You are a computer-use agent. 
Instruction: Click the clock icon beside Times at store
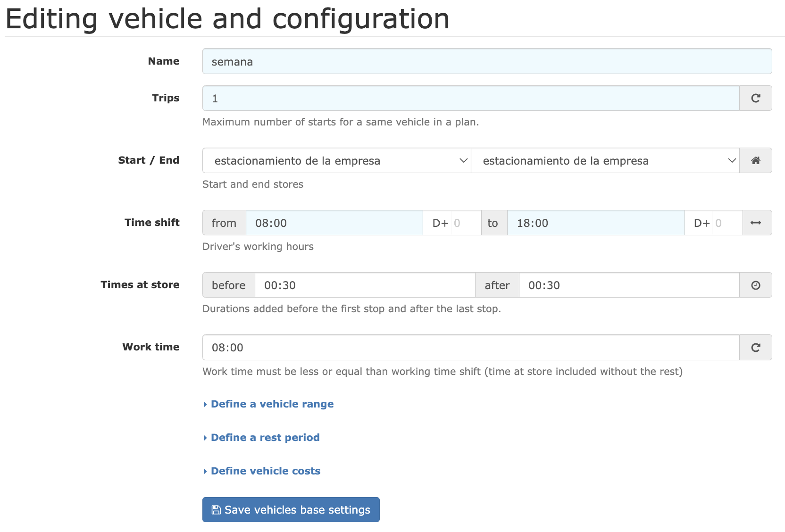pyautogui.click(x=755, y=285)
